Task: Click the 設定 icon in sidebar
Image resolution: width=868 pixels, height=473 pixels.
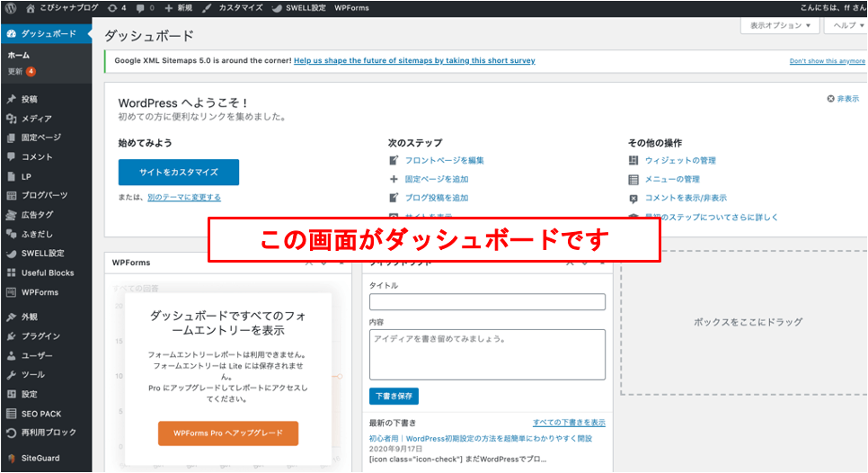Action: [11, 395]
